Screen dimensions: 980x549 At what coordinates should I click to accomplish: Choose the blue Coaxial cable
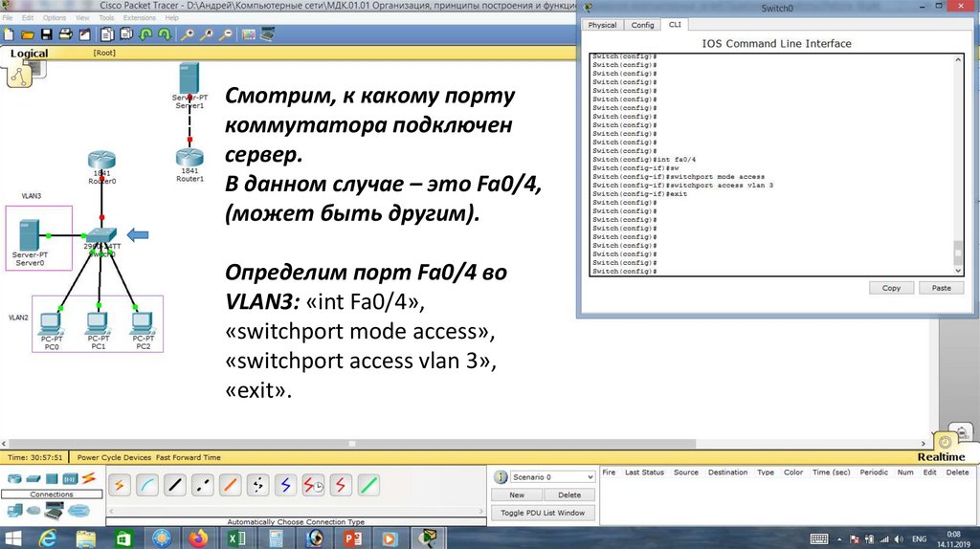pyautogui.click(x=285, y=485)
